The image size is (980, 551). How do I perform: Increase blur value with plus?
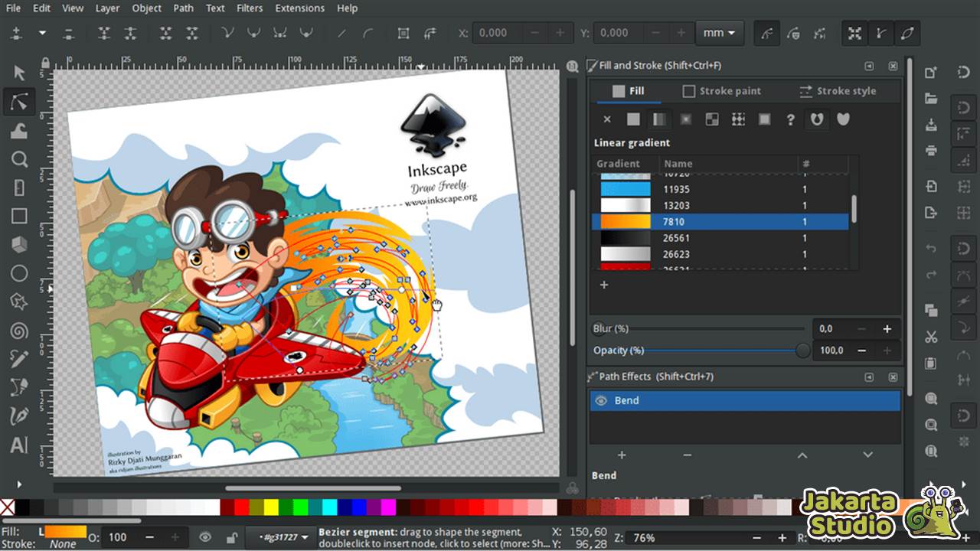tap(887, 328)
